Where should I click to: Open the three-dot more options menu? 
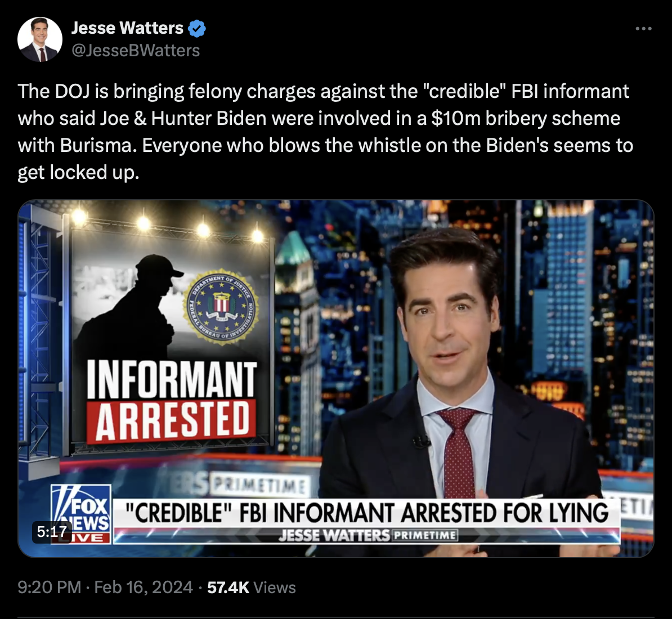pyautogui.click(x=643, y=29)
